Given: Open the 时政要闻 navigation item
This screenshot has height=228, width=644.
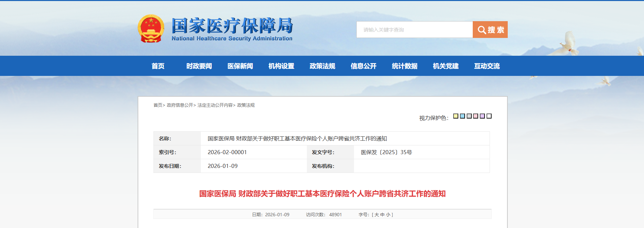Looking at the screenshot, I should [x=199, y=66].
